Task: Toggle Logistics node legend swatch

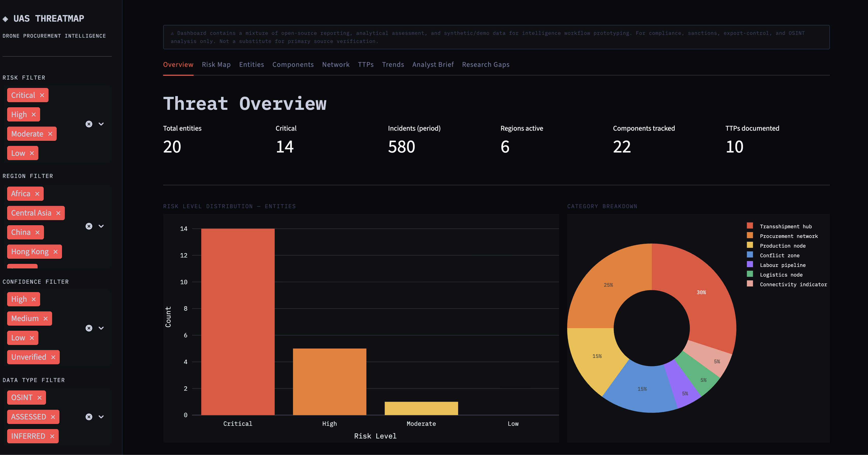Action: 750,274
